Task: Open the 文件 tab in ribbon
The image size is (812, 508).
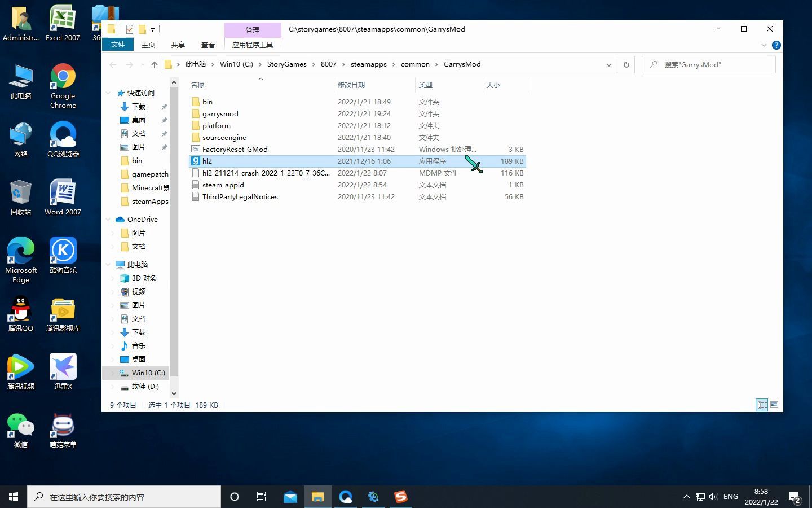Action: coord(118,45)
